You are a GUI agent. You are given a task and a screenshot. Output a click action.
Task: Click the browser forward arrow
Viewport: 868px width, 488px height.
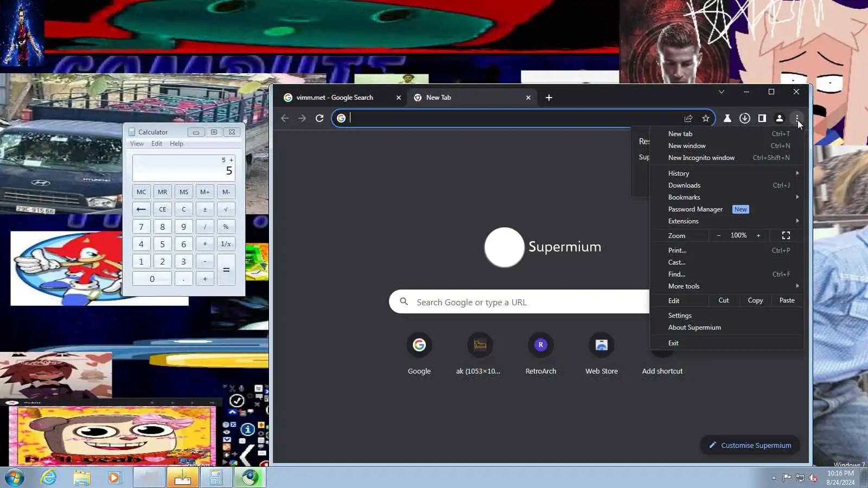[x=302, y=118]
